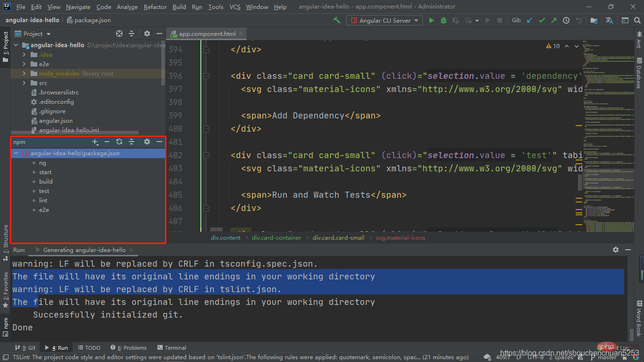Expand the src folder
The image size is (644, 362).
coord(24,83)
